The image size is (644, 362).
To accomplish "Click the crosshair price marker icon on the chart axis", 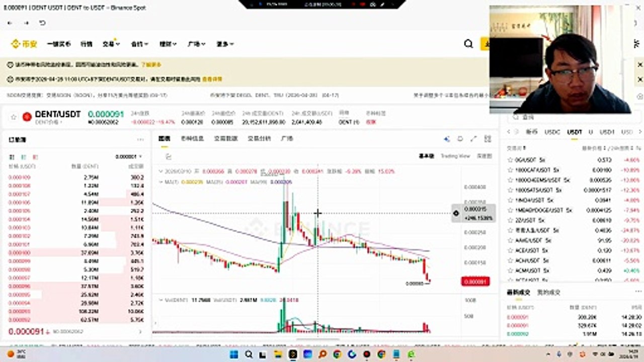I will (x=456, y=213).
